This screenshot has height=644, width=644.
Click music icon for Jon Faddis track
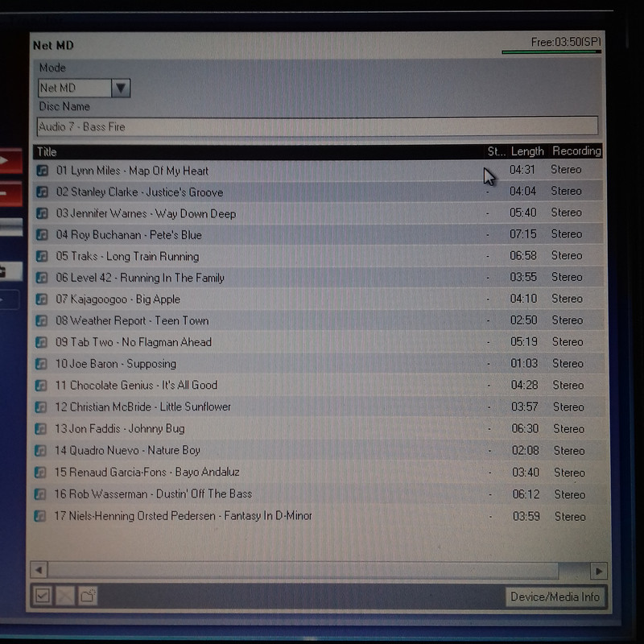(x=40, y=429)
